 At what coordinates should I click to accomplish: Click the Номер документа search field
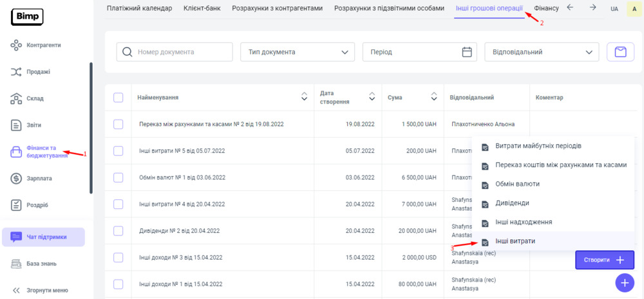point(175,52)
